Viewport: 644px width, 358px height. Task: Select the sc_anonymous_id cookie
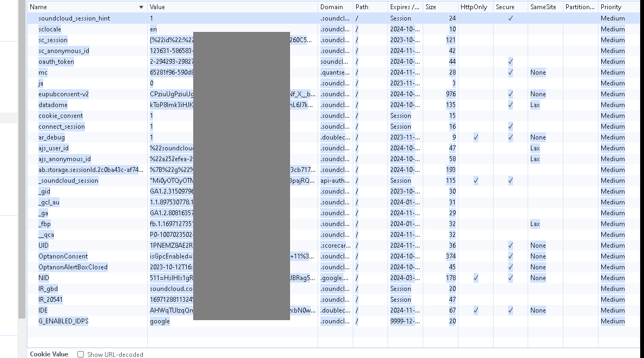64,51
